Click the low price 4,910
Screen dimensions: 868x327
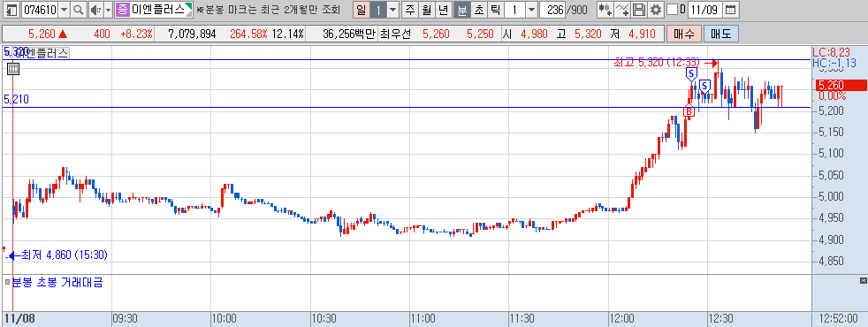click(x=642, y=34)
